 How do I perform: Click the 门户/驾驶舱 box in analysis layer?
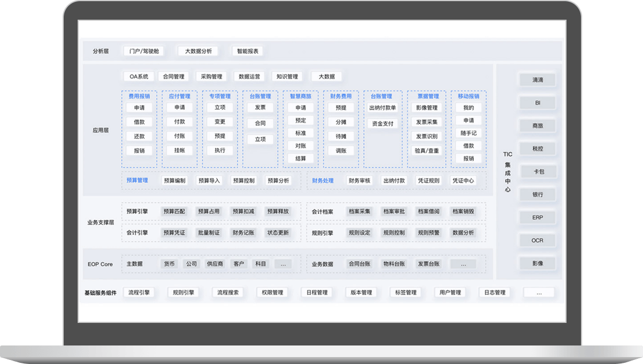143,51
